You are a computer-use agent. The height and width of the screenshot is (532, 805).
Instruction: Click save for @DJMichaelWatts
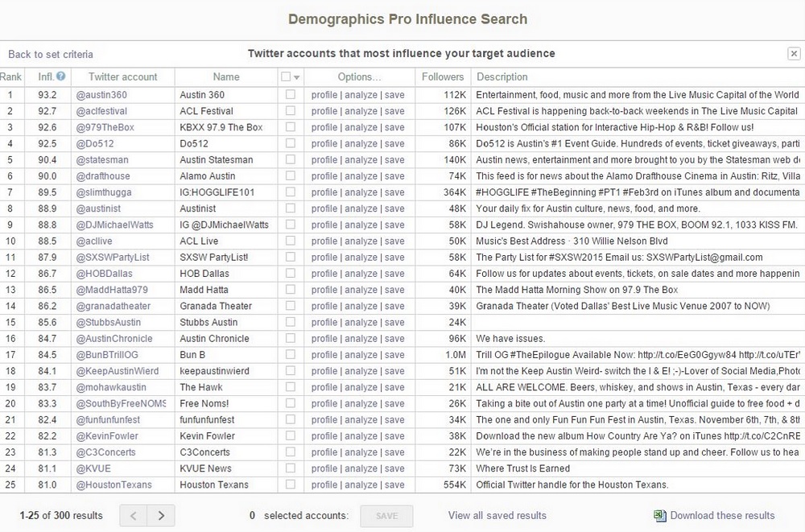pyautogui.click(x=394, y=225)
